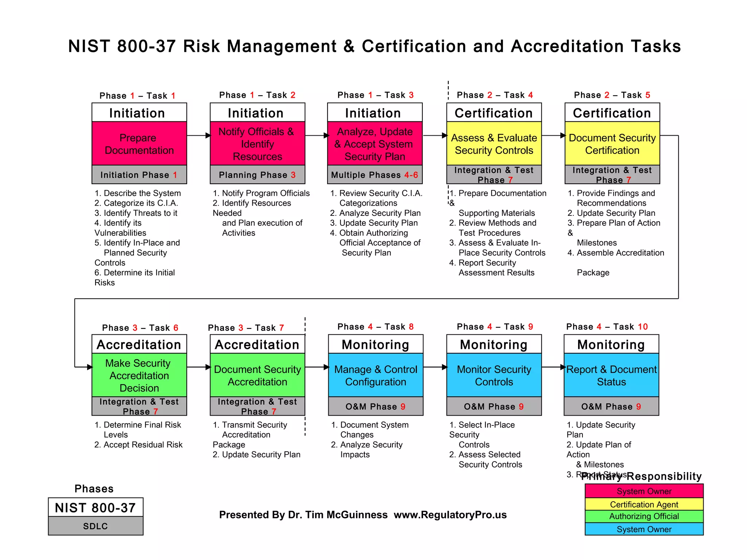Image resolution: width=747 pixels, height=560 pixels.
Task: Click the NIST 800-37 phases legend box
Action: click(96, 507)
